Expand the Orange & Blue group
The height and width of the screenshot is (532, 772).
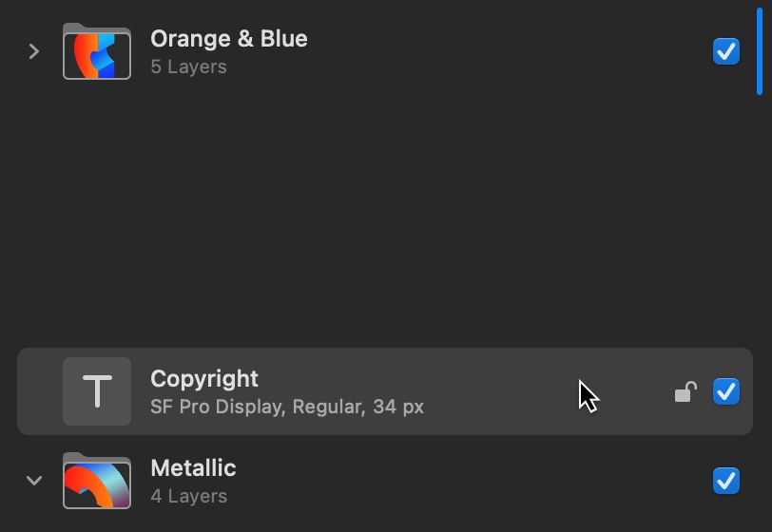click(33, 51)
